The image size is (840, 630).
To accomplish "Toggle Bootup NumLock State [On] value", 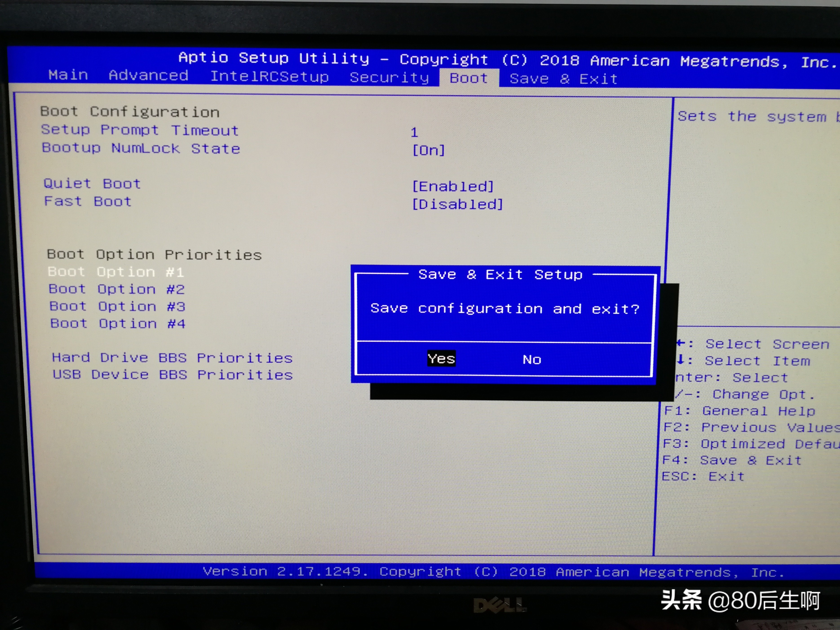I will 428,150.
